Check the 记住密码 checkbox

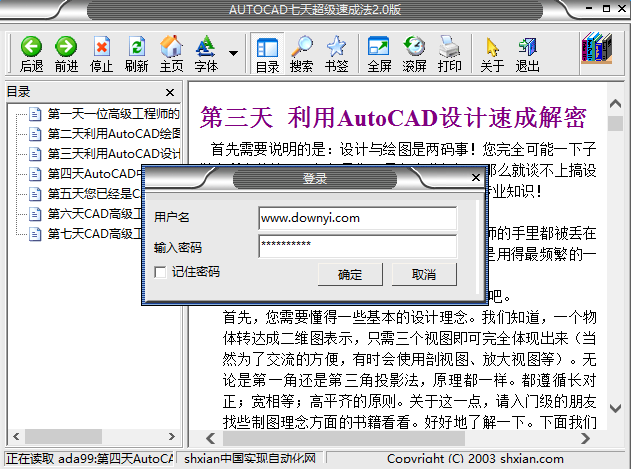pos(160,272)
